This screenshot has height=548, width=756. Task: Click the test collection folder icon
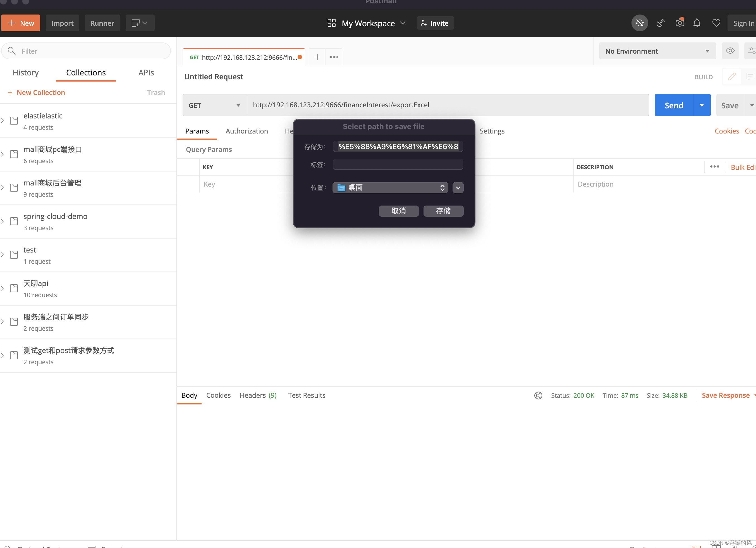[x=14, y=254]
